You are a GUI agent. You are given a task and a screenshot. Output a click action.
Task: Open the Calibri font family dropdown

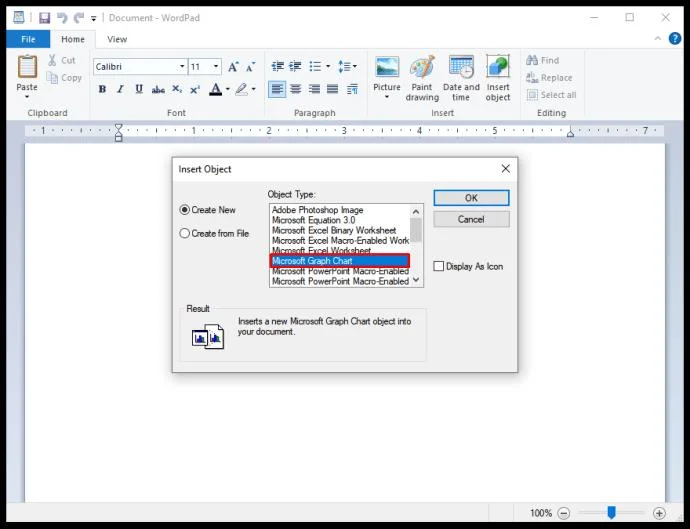pyautogui.click(x=182, y=66)
